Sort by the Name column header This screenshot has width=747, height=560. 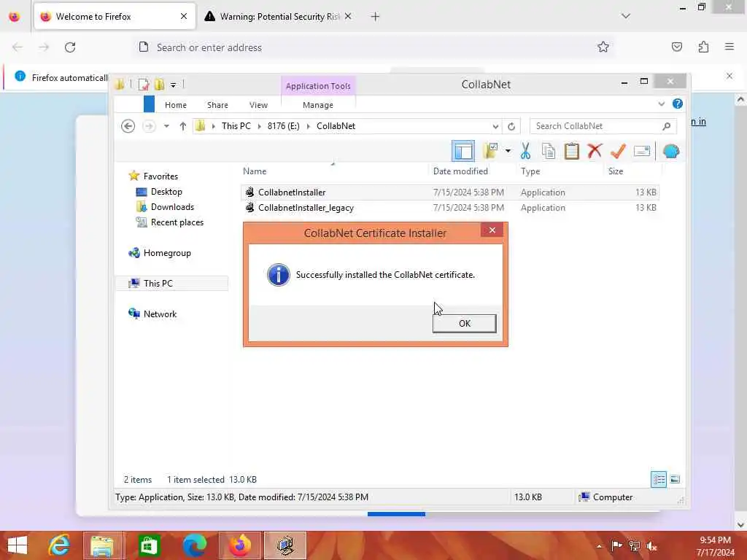tap(335, 171)
